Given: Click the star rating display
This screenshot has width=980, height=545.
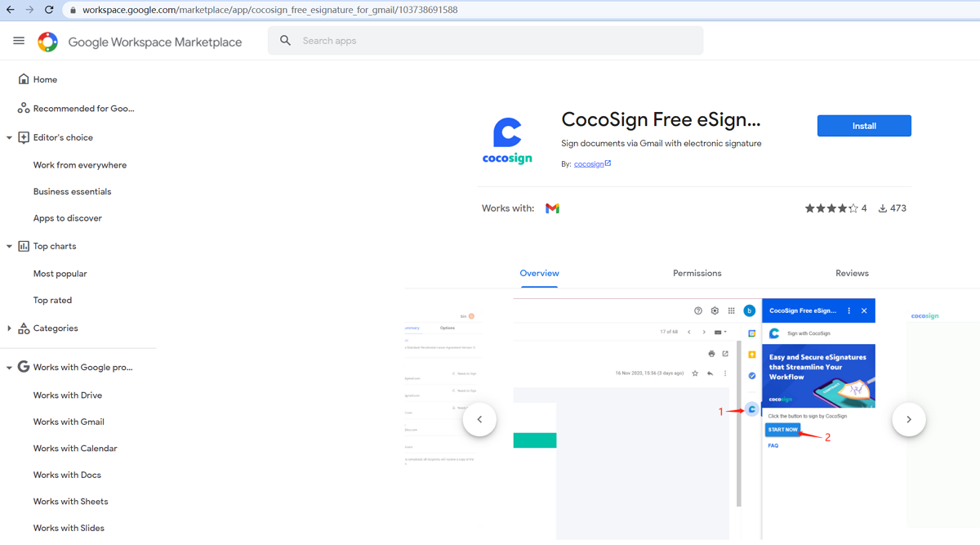Looking at the screenshot, I should click(831, 208).
